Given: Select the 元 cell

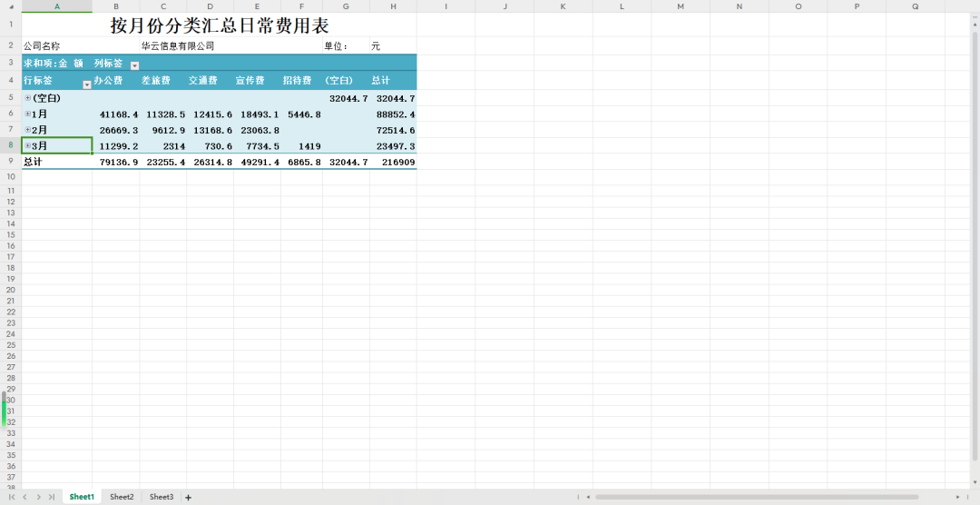Looking at the screenshot, I should coord(393,45).
